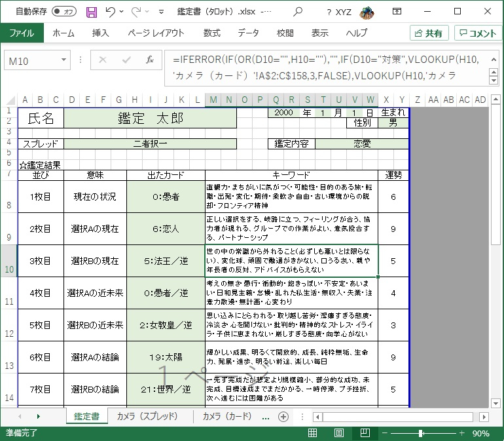Click the Enter checkmark formula icon
Viewport: 504px width, 441px height.
click(126, 60)
